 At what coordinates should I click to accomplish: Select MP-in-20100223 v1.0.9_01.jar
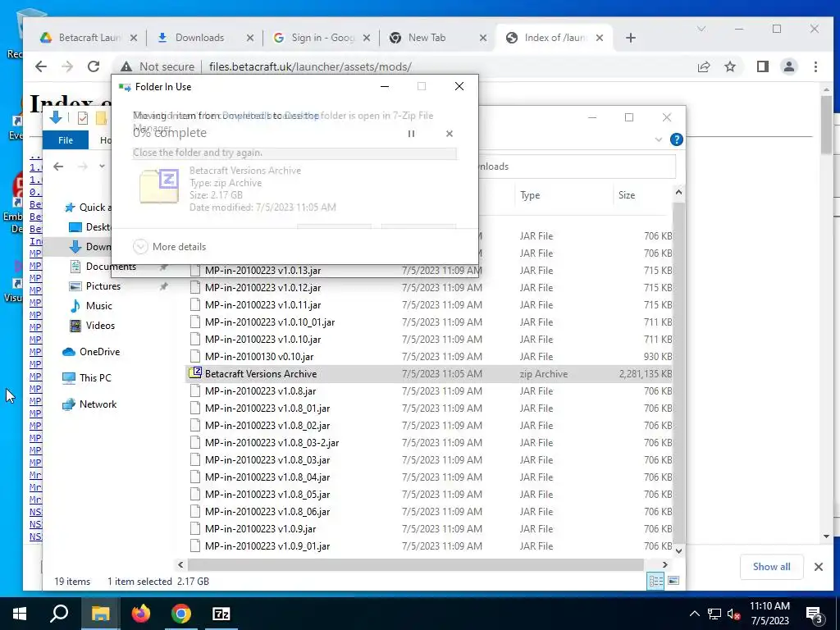(267, 546)
